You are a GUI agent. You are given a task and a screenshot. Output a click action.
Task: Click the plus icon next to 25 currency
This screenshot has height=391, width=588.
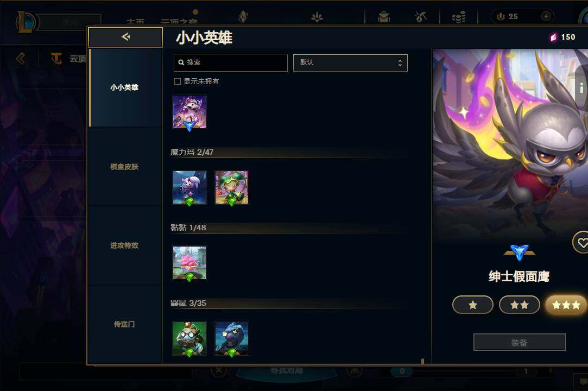click(x=546, y=16)
